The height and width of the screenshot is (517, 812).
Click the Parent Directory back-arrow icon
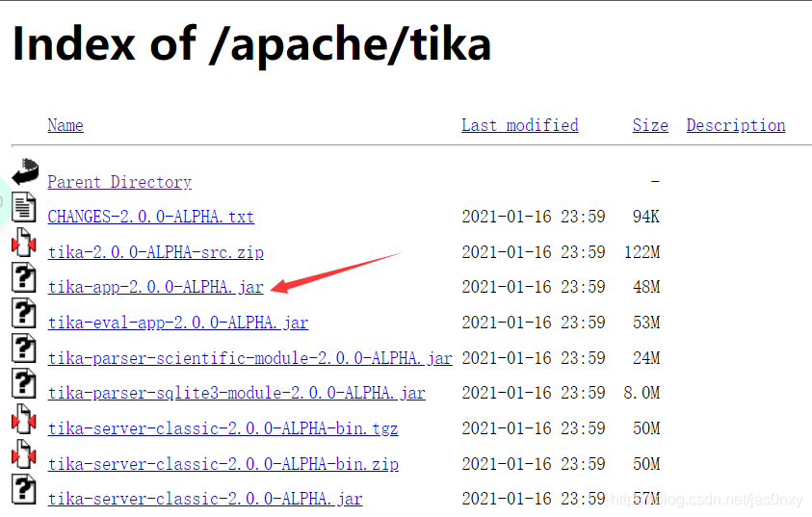tap(25, 171)
